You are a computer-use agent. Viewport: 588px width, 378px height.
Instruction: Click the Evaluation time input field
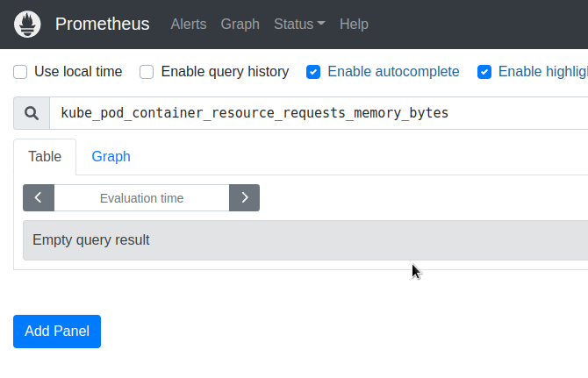(x=142, y=198)
